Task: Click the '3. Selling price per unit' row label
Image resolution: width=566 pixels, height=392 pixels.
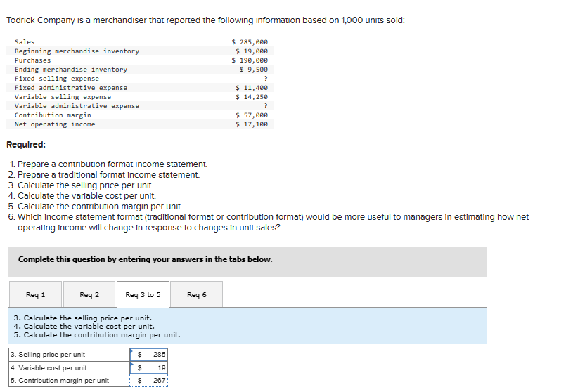Action: 48,355
